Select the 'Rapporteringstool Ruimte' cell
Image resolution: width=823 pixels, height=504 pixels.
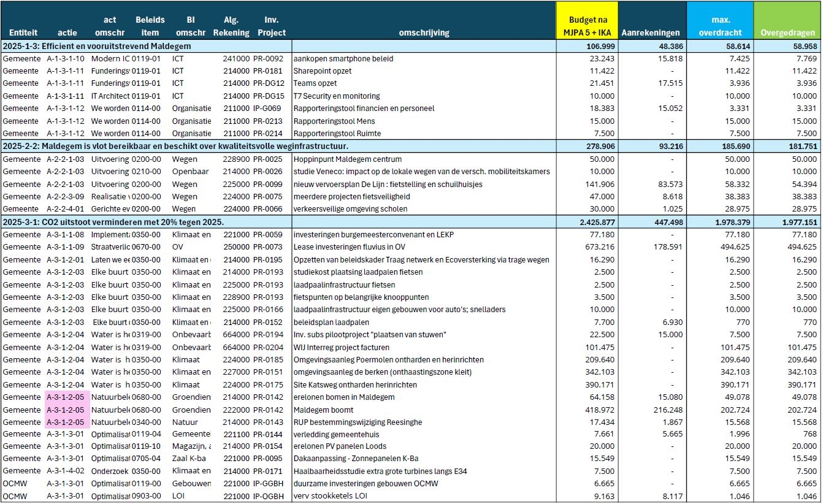(x=337, y=134)
